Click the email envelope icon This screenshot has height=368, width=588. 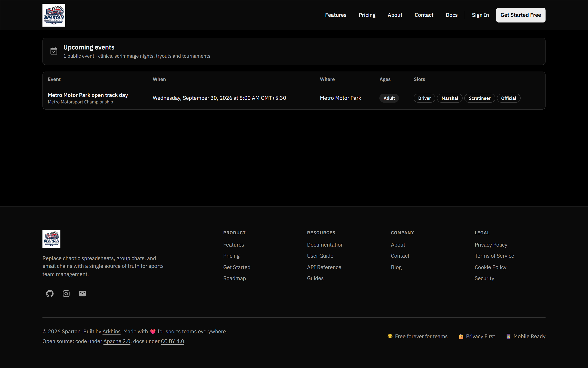click(82, 294)
